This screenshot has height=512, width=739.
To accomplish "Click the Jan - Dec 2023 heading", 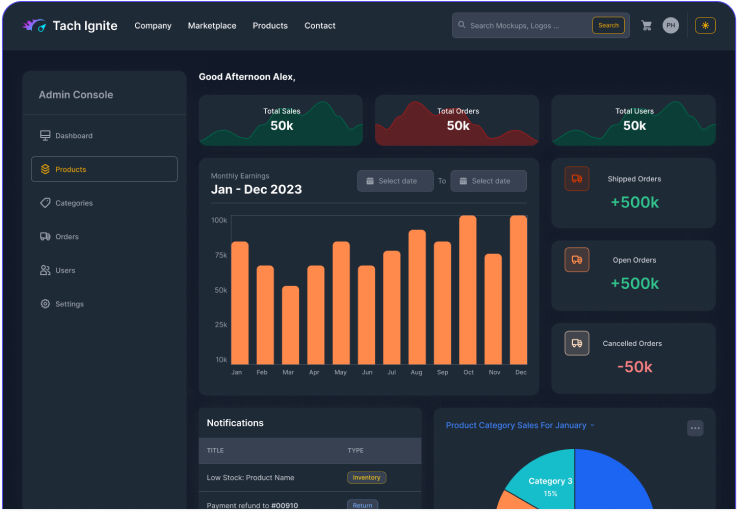I will [x=256, y=190].
